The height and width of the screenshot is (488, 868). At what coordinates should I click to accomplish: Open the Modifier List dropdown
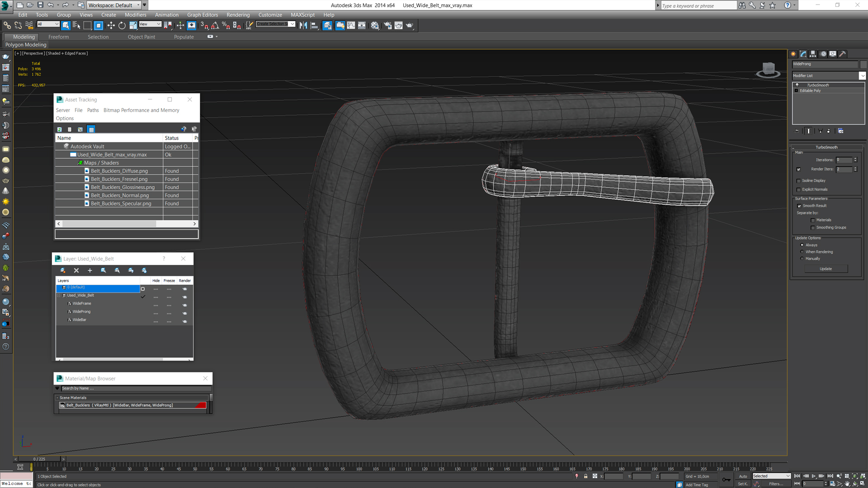point(863,75)
